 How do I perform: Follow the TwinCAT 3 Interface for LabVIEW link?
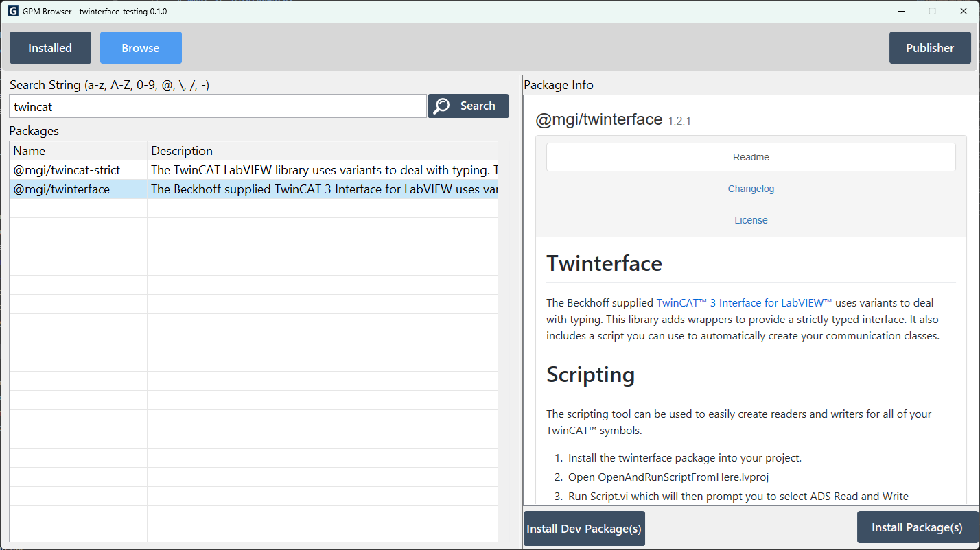[744, 302]
